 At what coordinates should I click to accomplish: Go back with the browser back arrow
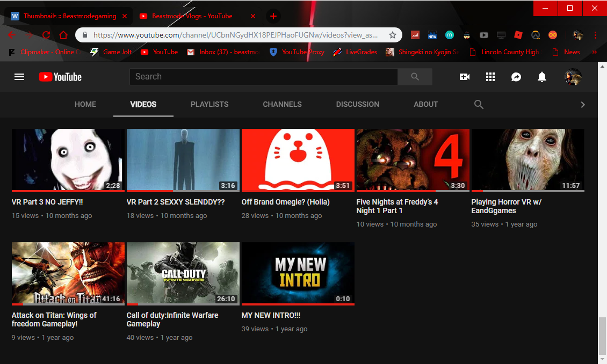12,35
